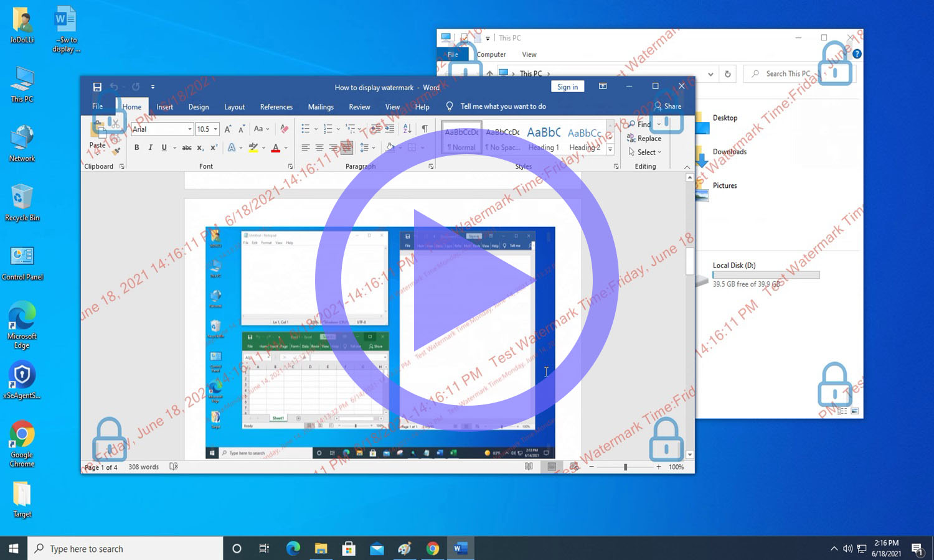
Task: Switch to the Insert ribbon tab
Action: coord(164,107)
